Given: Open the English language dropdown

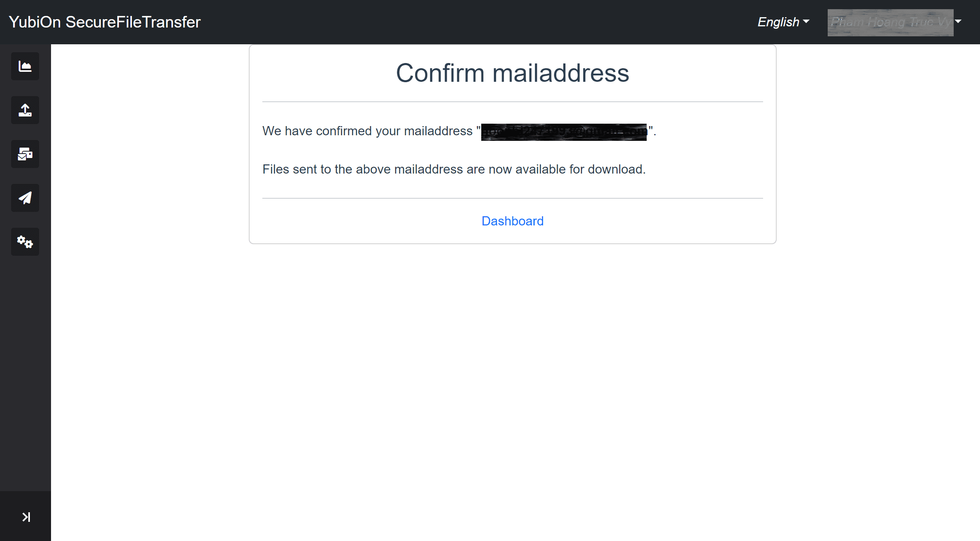Looking at the screenshot, I should [783, 22].
